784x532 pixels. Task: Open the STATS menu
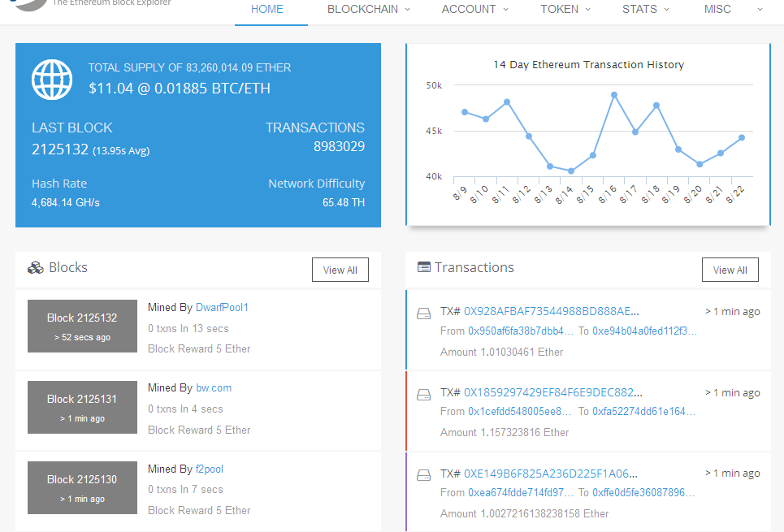(645, 9)
